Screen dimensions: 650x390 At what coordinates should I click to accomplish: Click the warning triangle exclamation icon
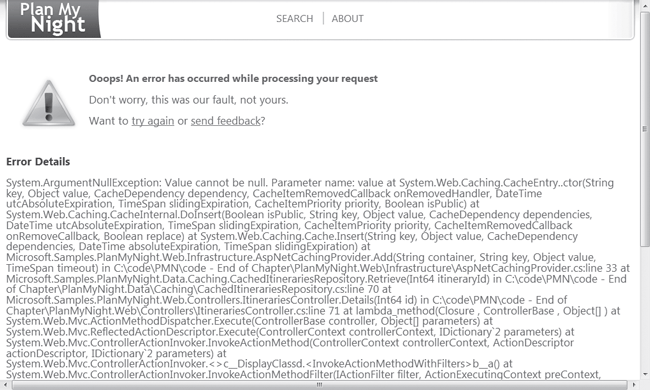point(49,103)
